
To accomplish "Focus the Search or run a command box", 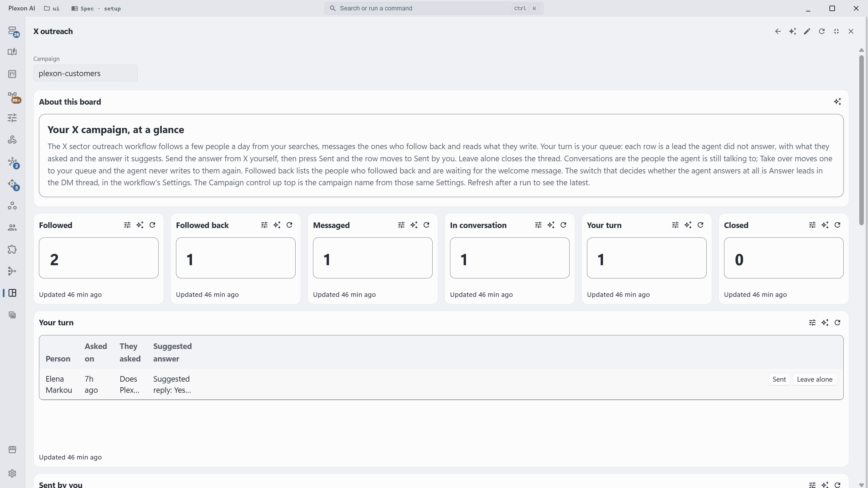I will point(434,8).
